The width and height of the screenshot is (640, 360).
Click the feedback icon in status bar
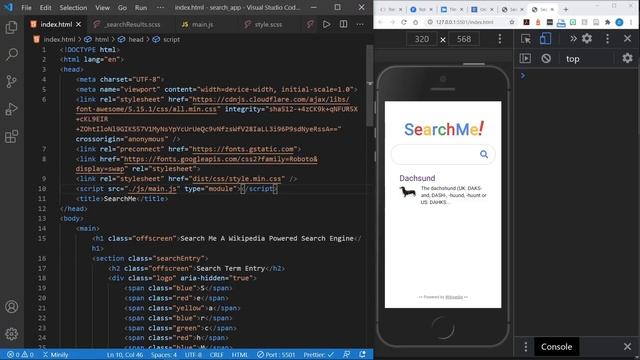coord(347,355)
